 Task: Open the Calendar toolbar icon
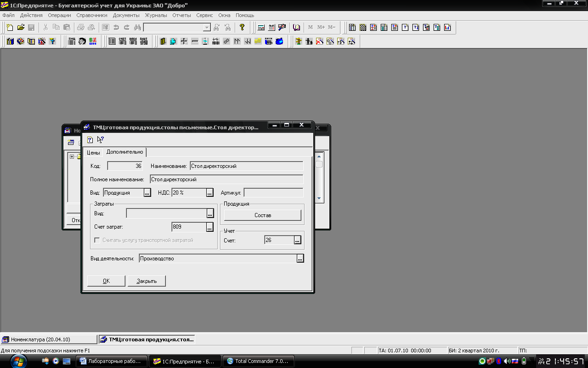tap(271, 28)
